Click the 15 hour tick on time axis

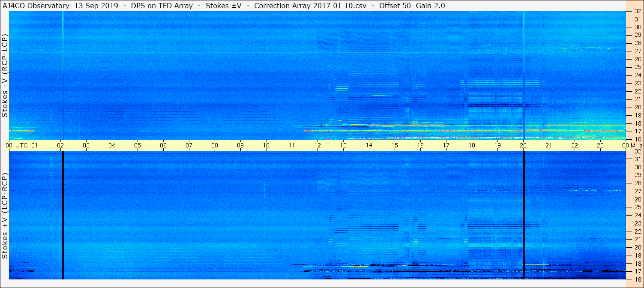click(395, 145)
